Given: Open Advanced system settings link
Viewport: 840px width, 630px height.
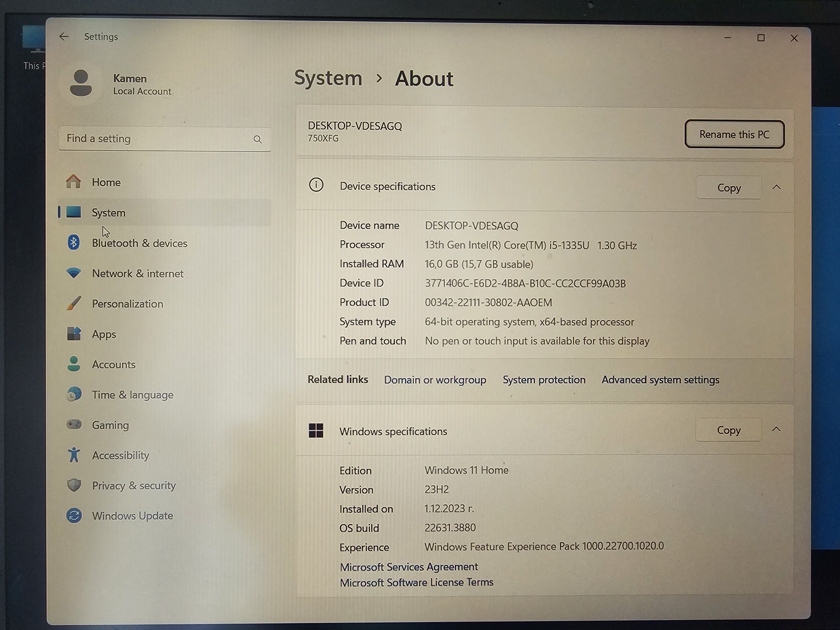Looking at the screenshot, I should [x=660, y=380].
